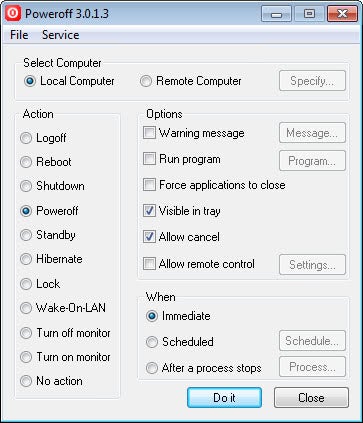Screen dimensions: 363x423
Task: Enable the Warning message checkbox
Action: point(194,133)
